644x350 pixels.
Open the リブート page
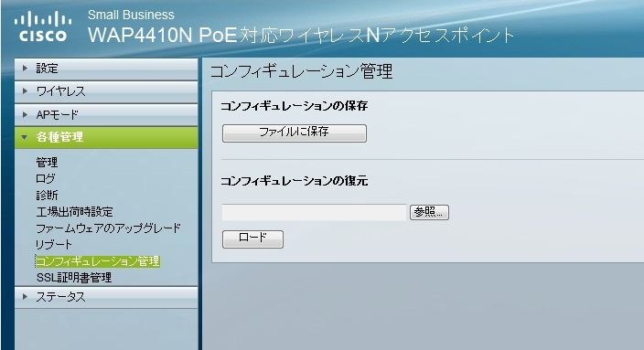pyautogui.click(x=54, y=245)
